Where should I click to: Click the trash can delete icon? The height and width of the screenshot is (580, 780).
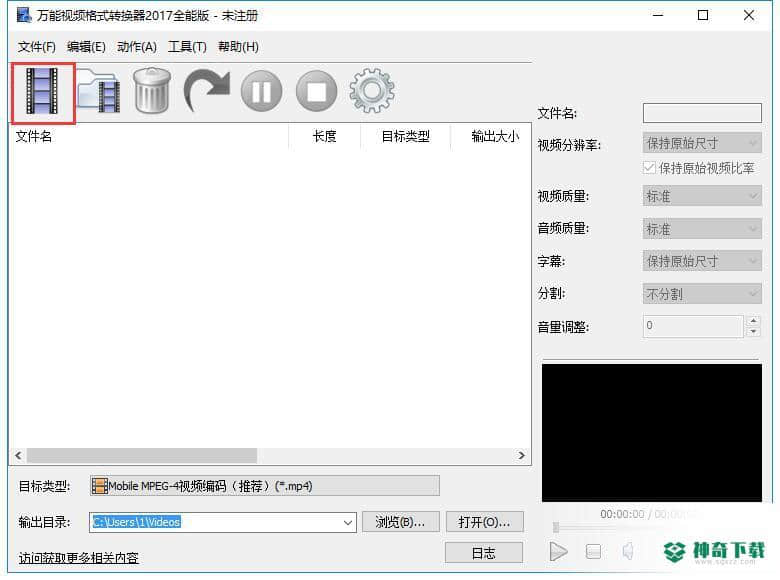click(x=152, y=91)
